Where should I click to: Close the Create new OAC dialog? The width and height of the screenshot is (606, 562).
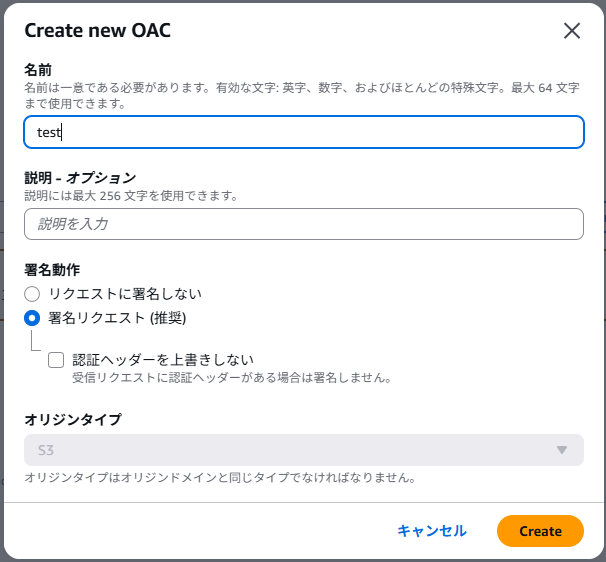[x=572, y=30]
